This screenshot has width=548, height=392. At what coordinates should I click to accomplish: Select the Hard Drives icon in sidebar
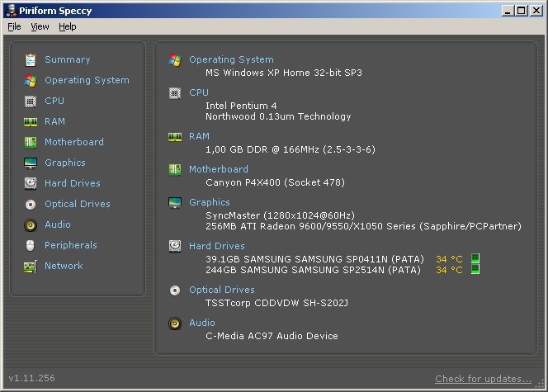(x=31, y=183)
